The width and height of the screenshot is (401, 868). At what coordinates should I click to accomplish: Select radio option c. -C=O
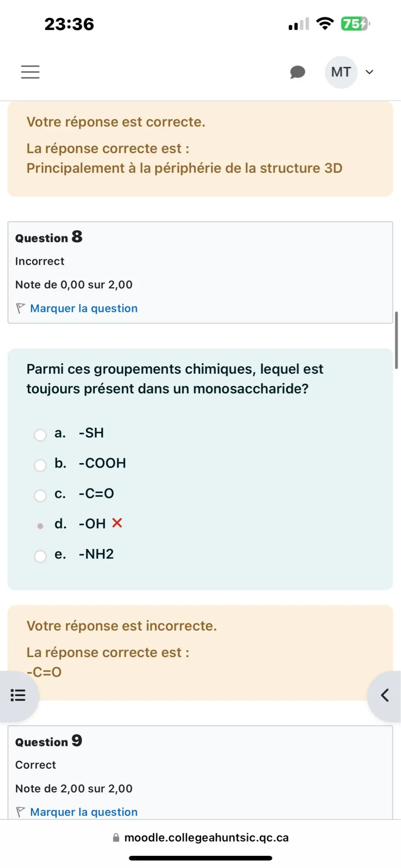[40, 495]
